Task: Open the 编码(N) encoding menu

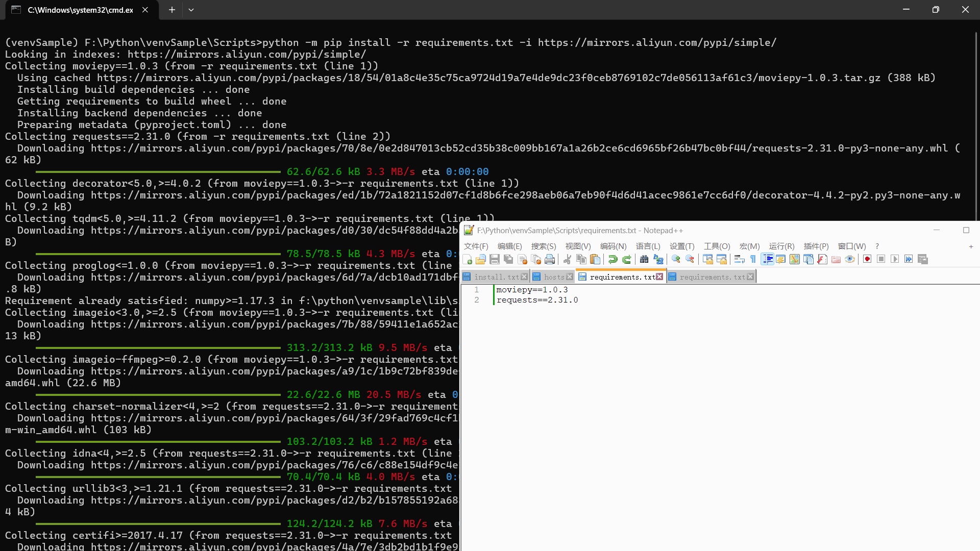Action: [x=613, y=246]
